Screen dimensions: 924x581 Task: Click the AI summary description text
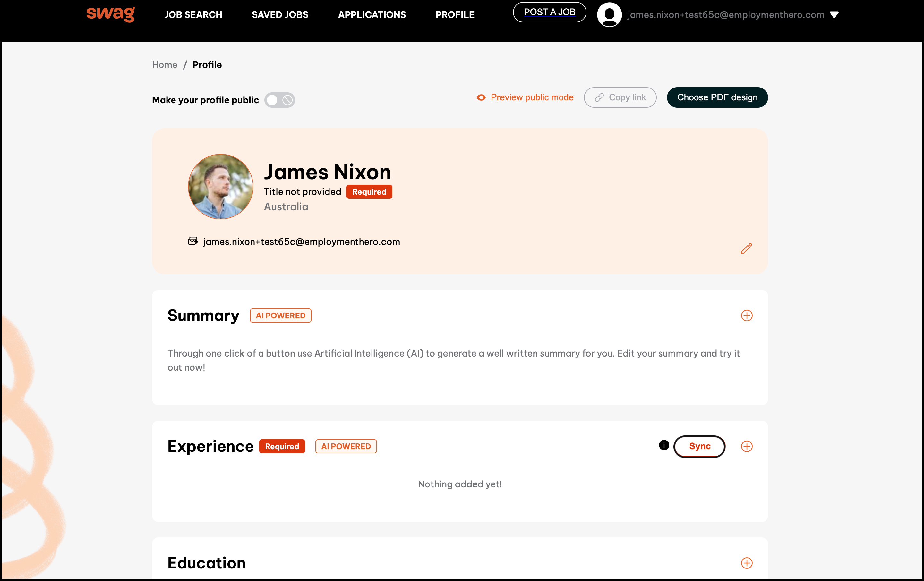point(454,360)
